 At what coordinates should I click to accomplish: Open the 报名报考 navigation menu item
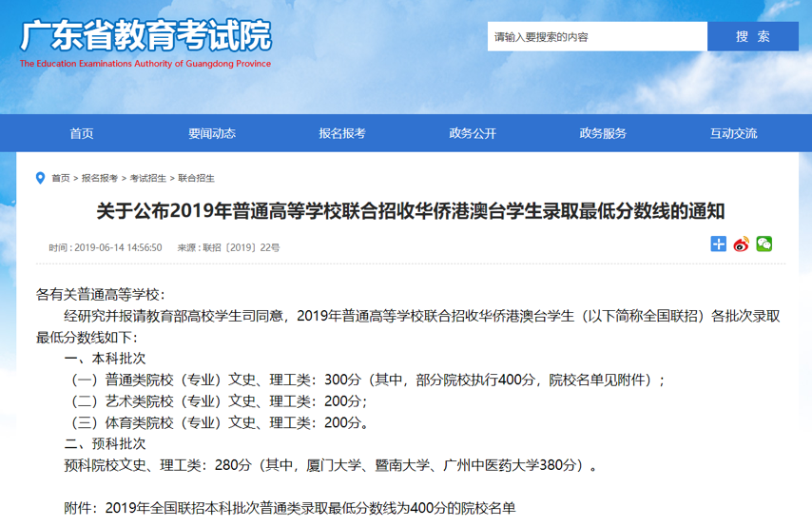pyautogui.click(x=342, y=133)
